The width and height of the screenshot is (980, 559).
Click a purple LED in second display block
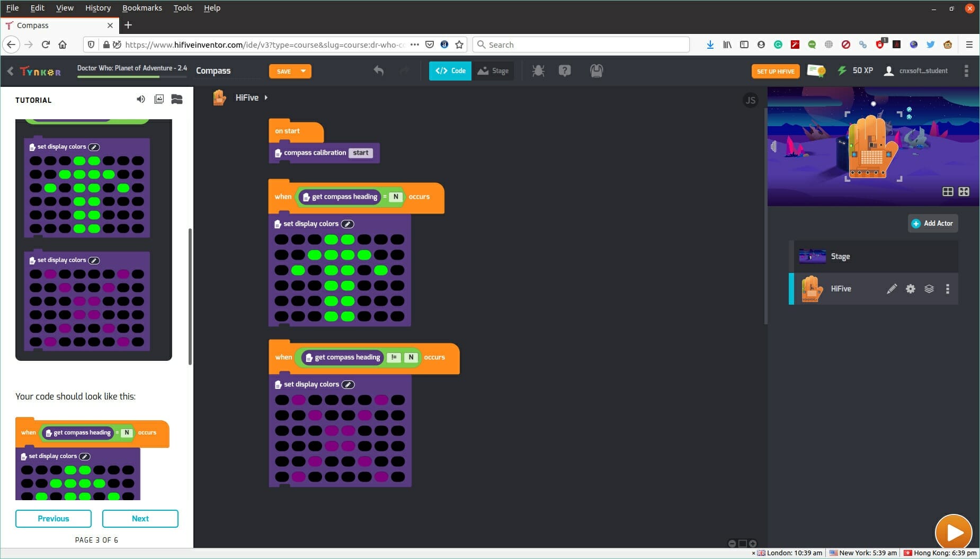[x=299, y=400]
